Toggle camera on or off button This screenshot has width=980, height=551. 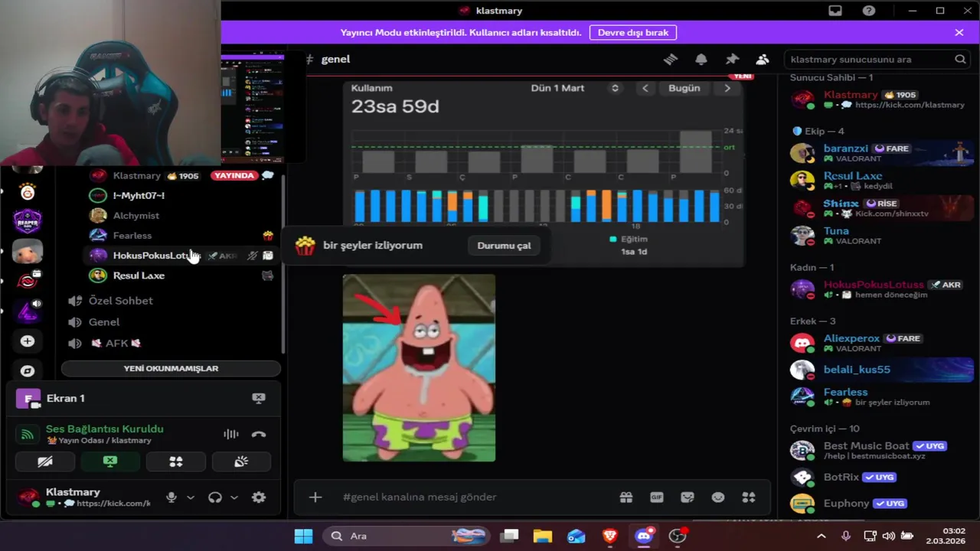pos(45,461)
